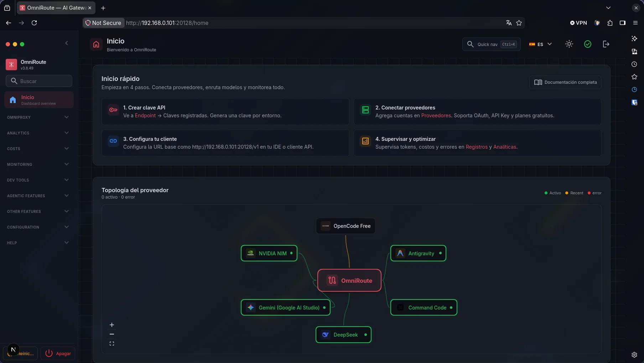The image size is (644, 363).
Task: Expand the CONFIGURATION sidebar section
Action: pyautogui.click(x=38, y=227)
